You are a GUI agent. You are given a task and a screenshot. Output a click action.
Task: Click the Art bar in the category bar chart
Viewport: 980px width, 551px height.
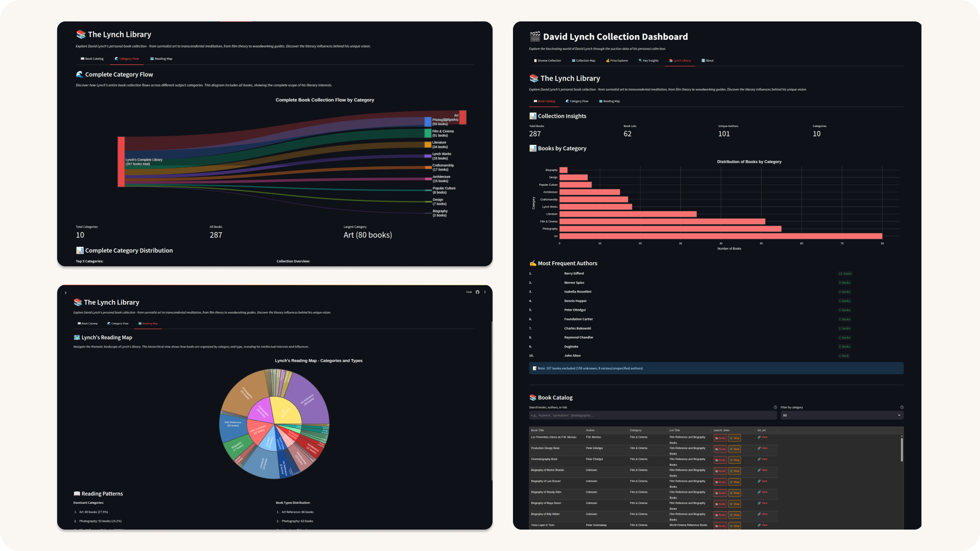[721, 236]
